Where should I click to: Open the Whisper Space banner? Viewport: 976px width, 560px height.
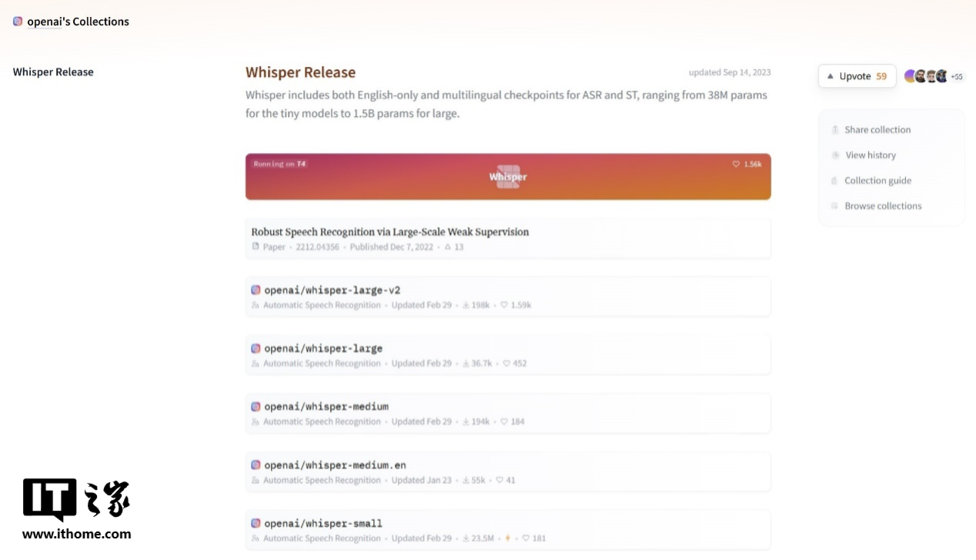pos(508,177)
